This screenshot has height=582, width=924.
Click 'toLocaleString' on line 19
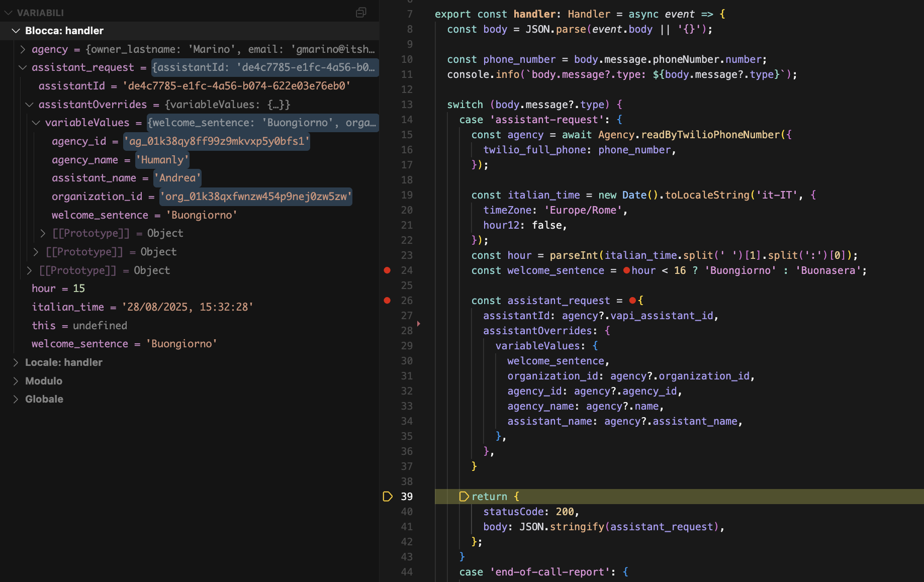point(707,195)
